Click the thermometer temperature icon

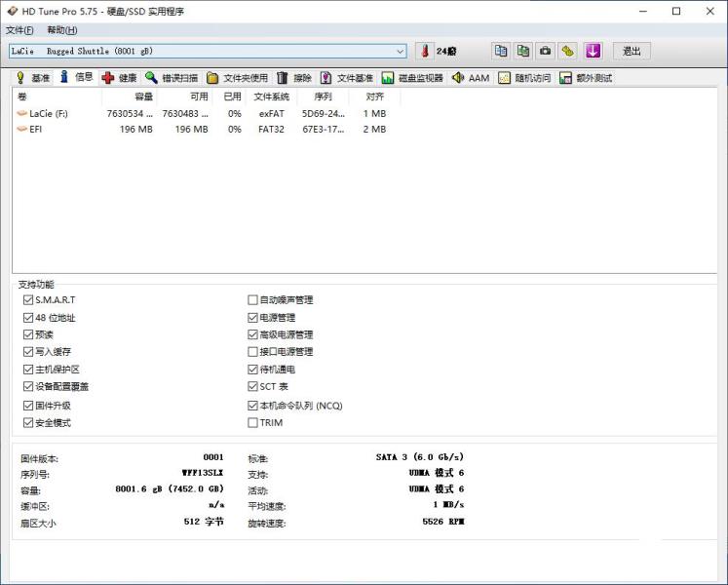[424, 51]
